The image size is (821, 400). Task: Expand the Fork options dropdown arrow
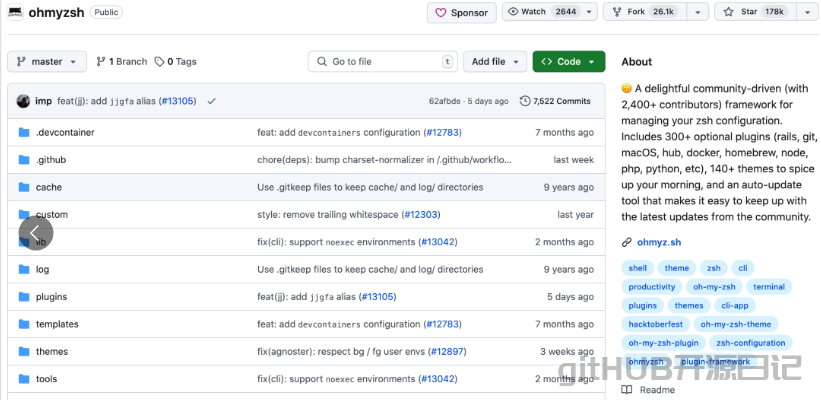coord(697,12)
